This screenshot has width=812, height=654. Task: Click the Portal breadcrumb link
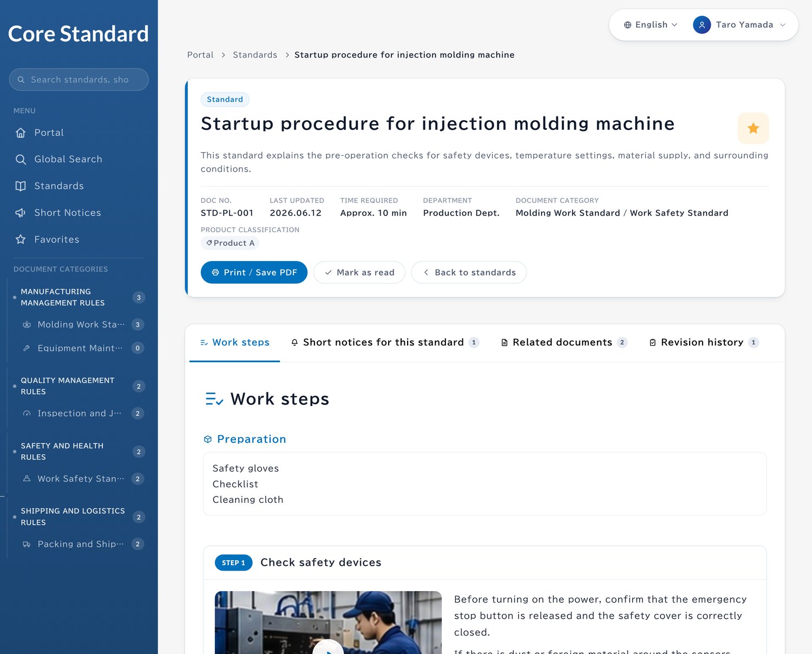(200, 55)
